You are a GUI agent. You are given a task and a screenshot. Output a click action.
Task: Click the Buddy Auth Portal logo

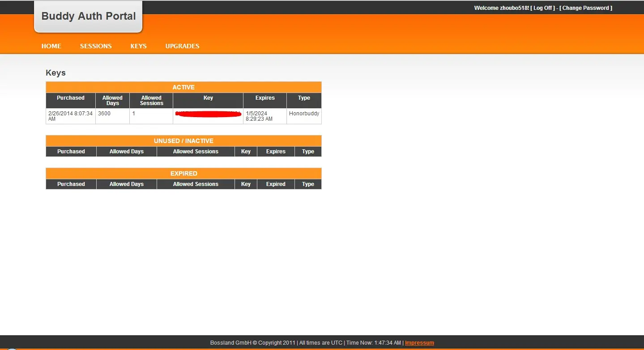pos(88,17)
